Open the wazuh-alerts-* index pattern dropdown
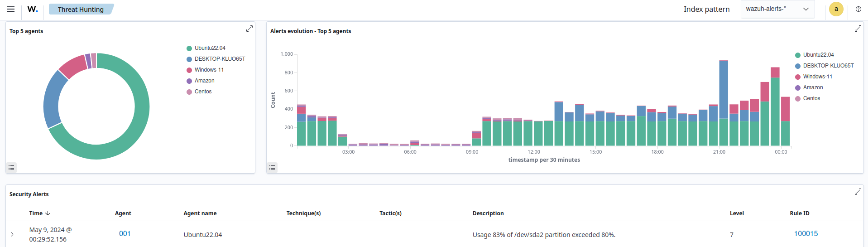Screen dimensions: 868x247 tap(777, 9)
